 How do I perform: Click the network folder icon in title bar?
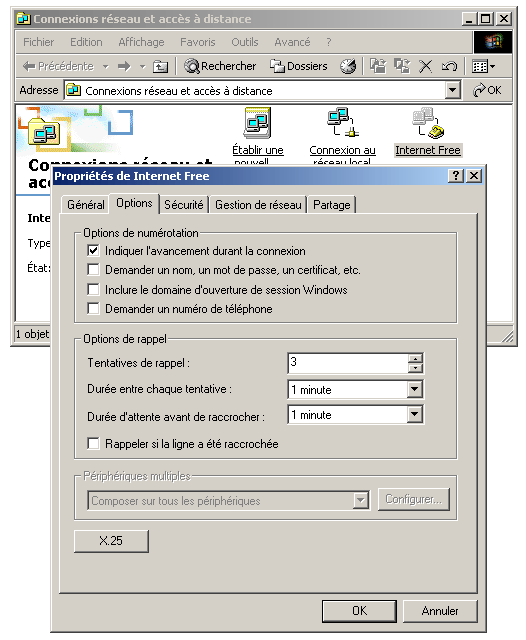24,19
